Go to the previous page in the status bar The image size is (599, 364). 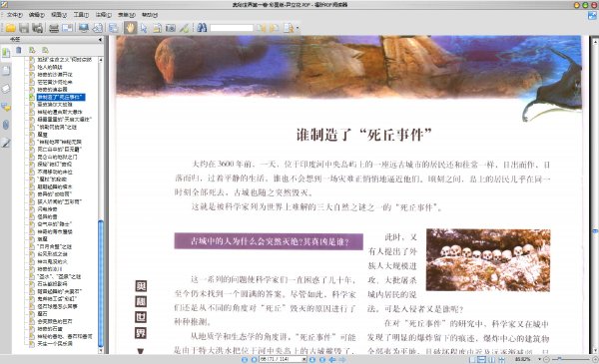[254, 359]
